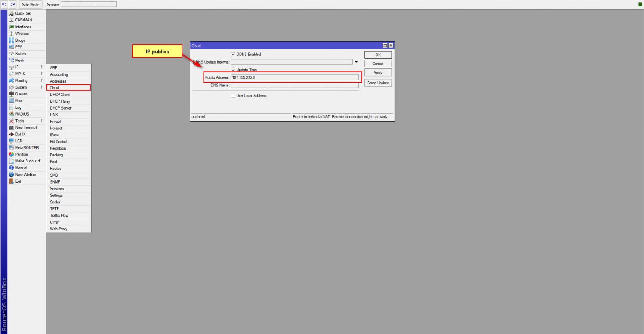Expand the Tools submenu
Image resolution: width=644 pixels, height=334 pixels.
coord(42,121)
